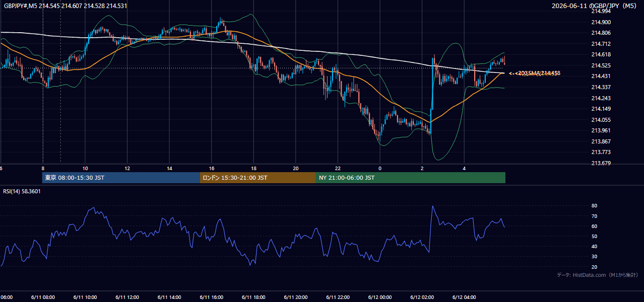Screen dimensions: 644x302
Task: Click price axis label 213.961
Action: click(x=600, y=130)
